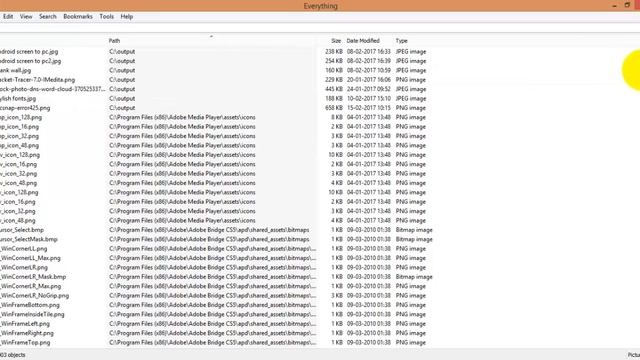Click the '254 KB' size cell

coord(334,61)
